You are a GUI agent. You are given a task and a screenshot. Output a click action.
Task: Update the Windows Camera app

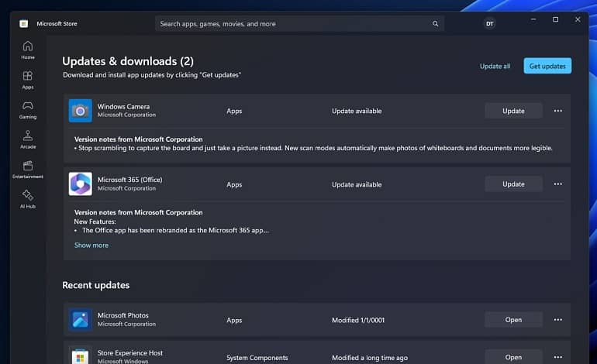coord(513,111)
